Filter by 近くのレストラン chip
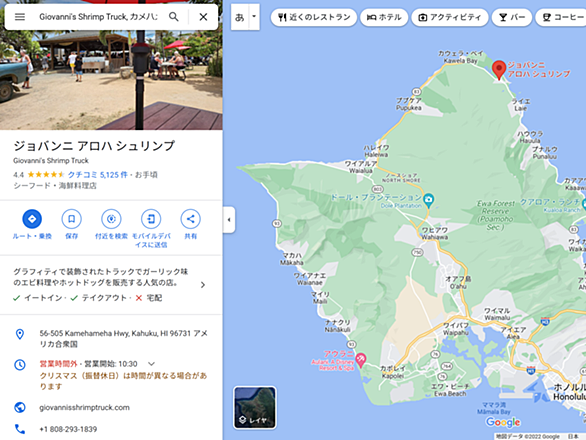The width and height of the screenshot is (586, 440). (x=314, y=17)
